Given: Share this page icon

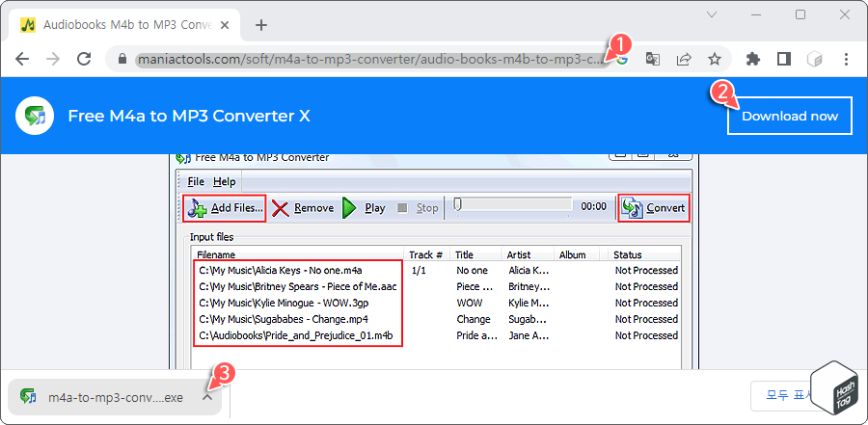Looking at the screenshot, I should coord(684,59).
